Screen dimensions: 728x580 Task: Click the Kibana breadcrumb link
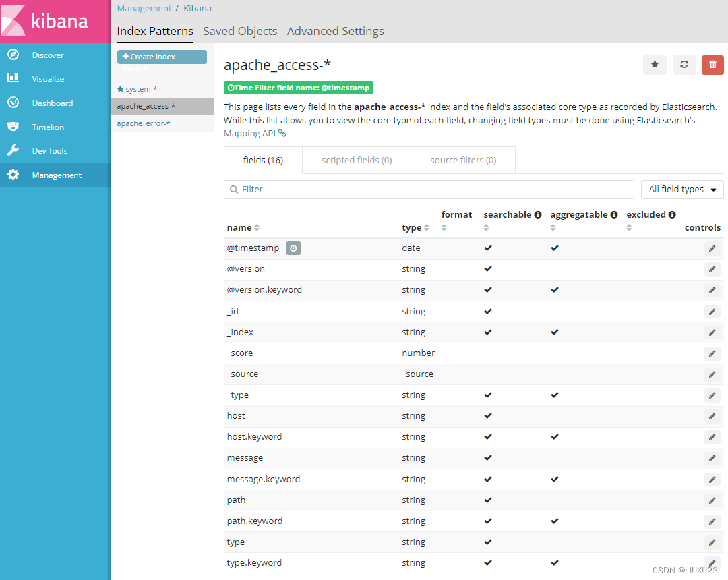(198, 8)
